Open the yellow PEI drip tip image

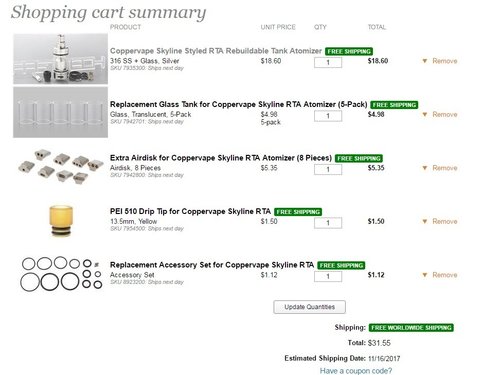[x=61, y=221]
